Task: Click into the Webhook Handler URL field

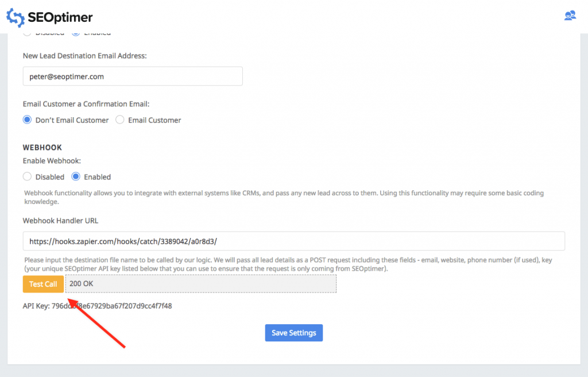Action: [293, 241]
